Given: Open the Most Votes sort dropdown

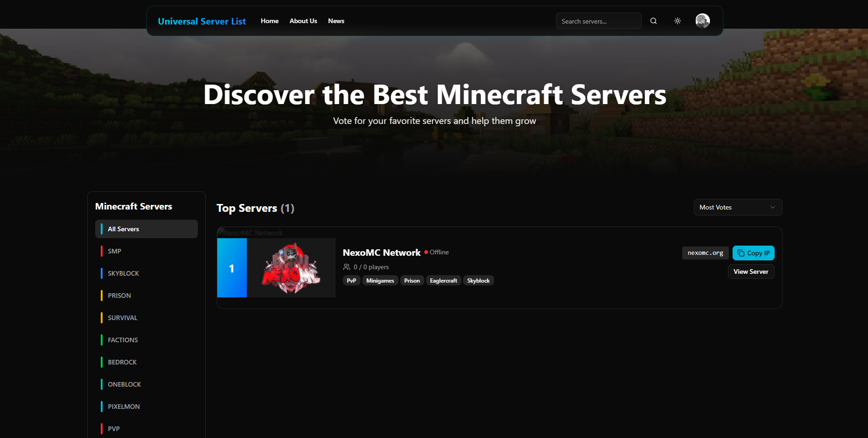Looking at the screenshot, I should tap(737, 207).
